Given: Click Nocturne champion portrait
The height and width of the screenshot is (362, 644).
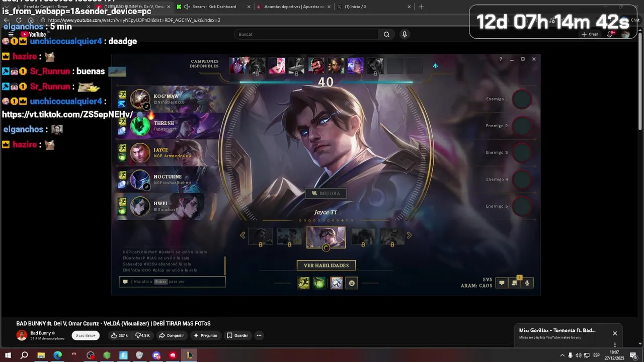Looking at the screenshot, I should point(140,179).
